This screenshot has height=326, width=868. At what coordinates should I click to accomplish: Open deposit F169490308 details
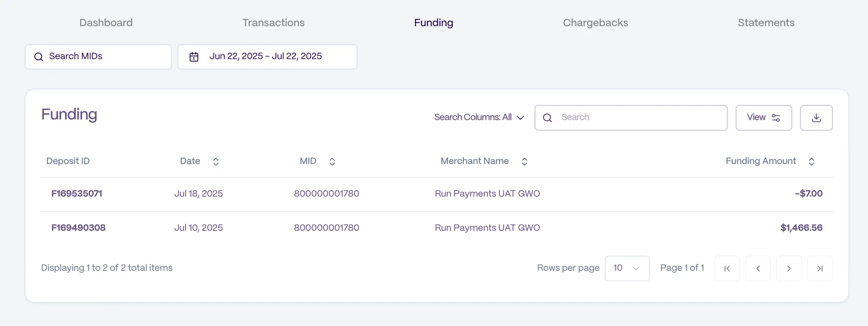(78, 228)
